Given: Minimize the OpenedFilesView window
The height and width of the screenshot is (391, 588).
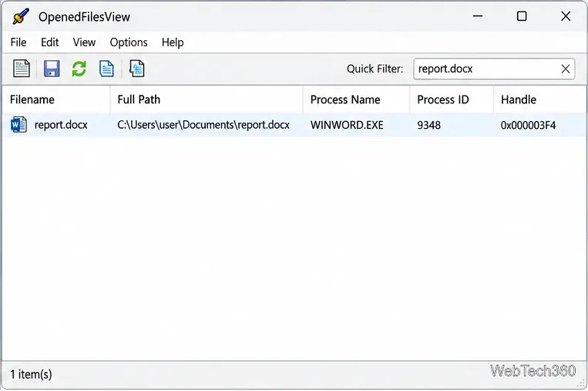Looking at the screenshot, I should click(477, 16).
